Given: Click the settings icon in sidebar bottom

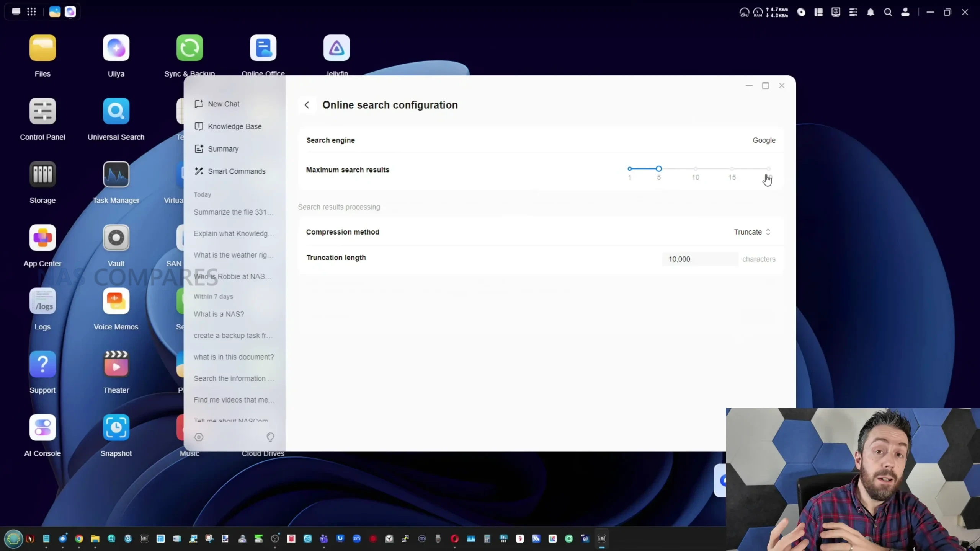Looking at the screenshot, I should coord(199,437).
